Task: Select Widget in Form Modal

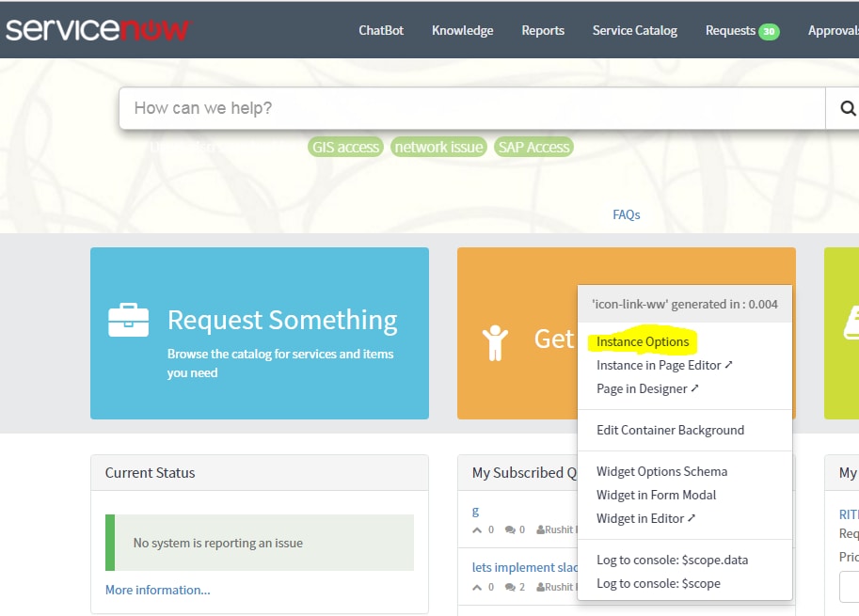Action: [657, 495]
